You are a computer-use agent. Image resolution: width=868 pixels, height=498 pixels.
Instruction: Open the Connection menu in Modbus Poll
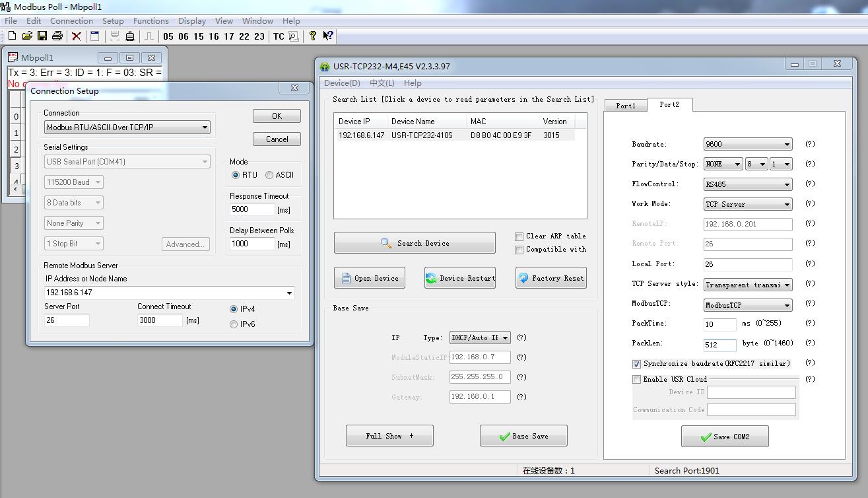click(x=71, y=21)
